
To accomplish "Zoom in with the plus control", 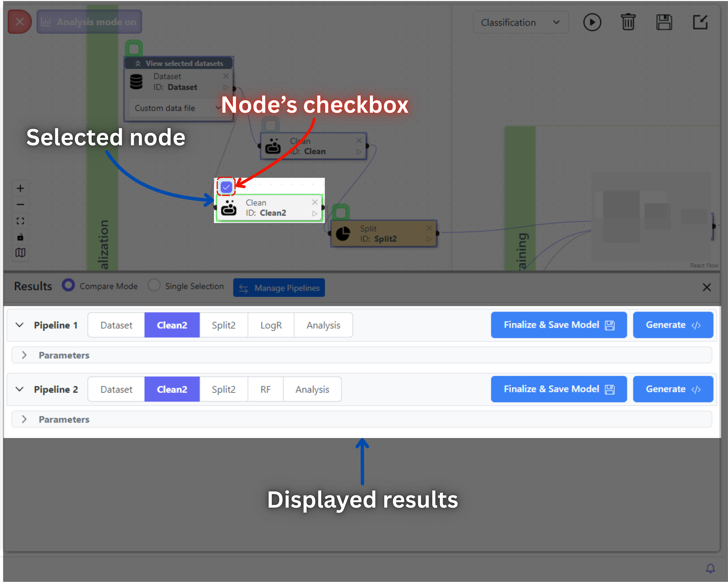I will 20,188.
